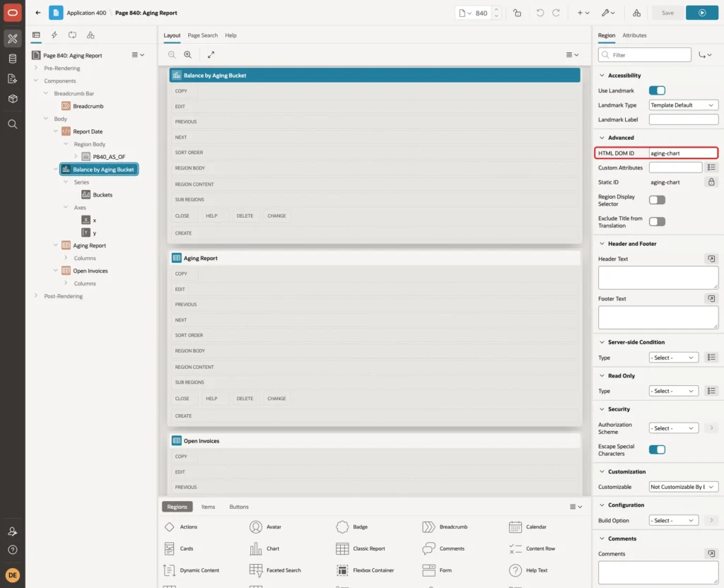Viewport: 724px width, 588px height.
Task: Open the Create plus menu
Action: click(x=583, y=13)
